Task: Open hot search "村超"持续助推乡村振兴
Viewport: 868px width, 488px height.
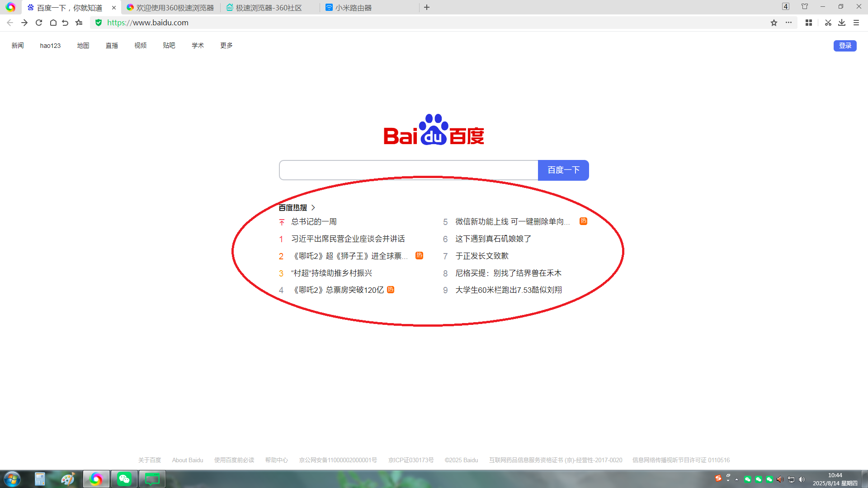Action: (x=331, y=273)
